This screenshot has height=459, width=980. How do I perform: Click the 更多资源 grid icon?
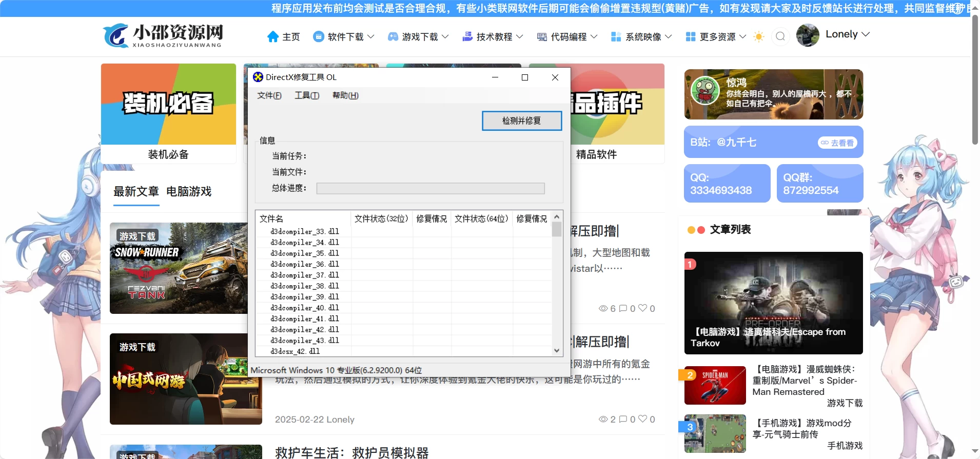click(x=691, y=37)
